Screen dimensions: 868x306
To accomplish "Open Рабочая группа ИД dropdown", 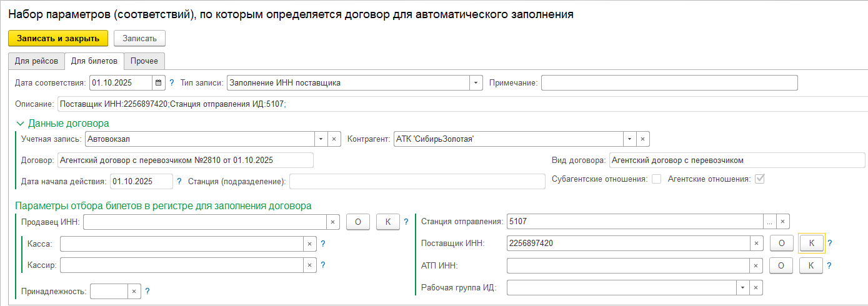I will [x=742, y=287].
